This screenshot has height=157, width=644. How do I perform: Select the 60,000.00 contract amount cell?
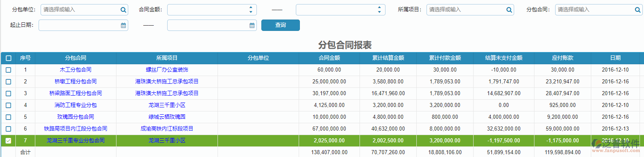click(x=330, y=70)
